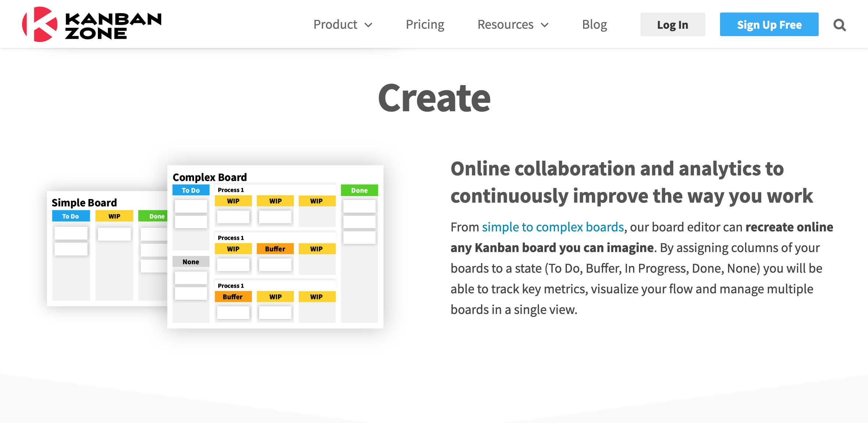Image resolution: width=868 pixels, height=423 pixels.
Task: Click the green Done column on Complex Board
Action: (359, 190)
